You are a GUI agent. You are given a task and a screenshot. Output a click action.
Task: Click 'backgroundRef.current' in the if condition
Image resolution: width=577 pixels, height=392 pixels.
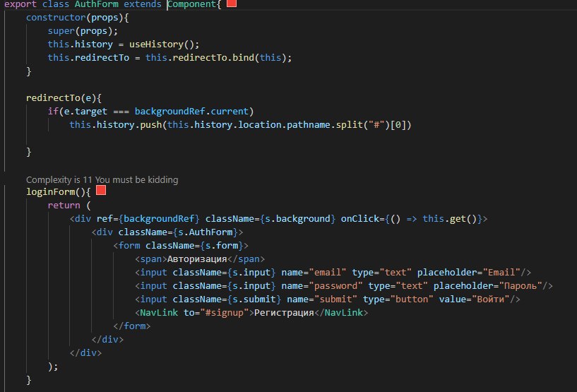(x=191, y=112)
